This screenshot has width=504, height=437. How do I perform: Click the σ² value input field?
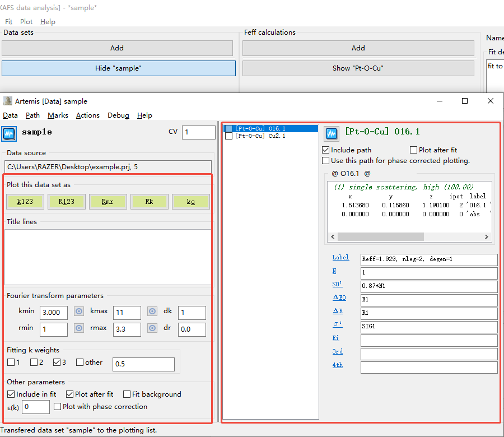(428, 327)
